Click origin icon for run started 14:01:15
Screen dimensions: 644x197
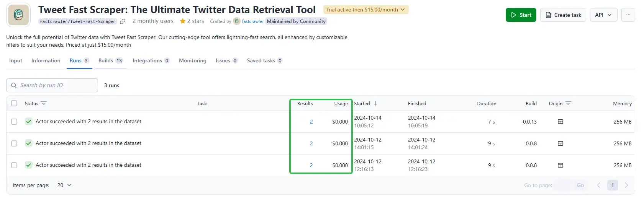[560, 143]
